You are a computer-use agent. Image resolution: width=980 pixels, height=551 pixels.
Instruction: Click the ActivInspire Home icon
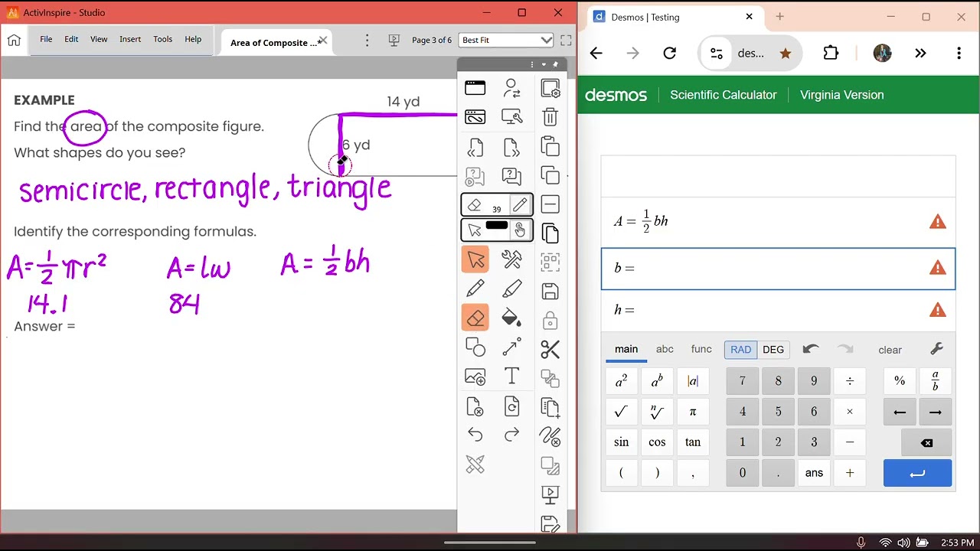point(14,40)
